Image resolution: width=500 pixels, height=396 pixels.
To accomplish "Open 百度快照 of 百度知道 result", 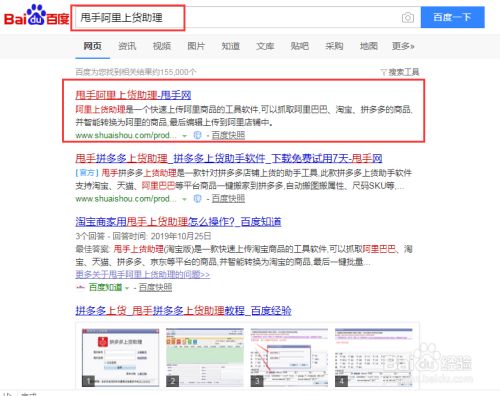I will coord(155,287).
